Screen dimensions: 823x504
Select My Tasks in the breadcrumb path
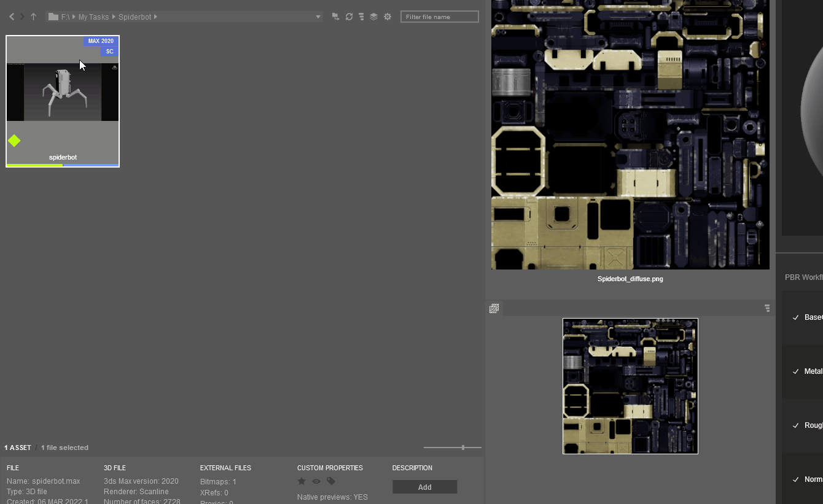[x=93, y=17]
